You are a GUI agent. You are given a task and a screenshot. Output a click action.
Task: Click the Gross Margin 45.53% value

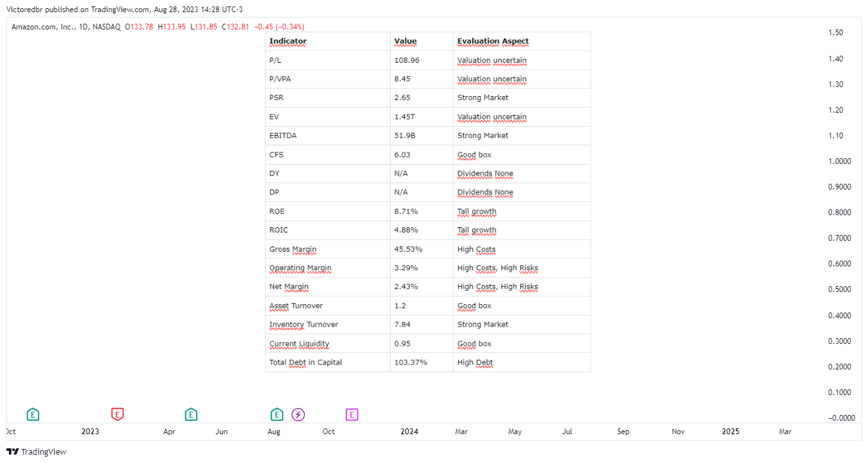408,249
